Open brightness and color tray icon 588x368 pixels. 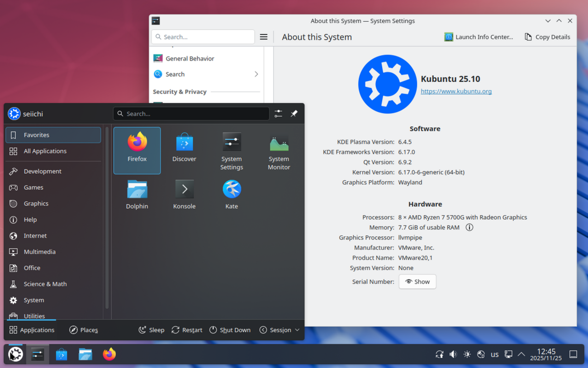pos(467,354)
